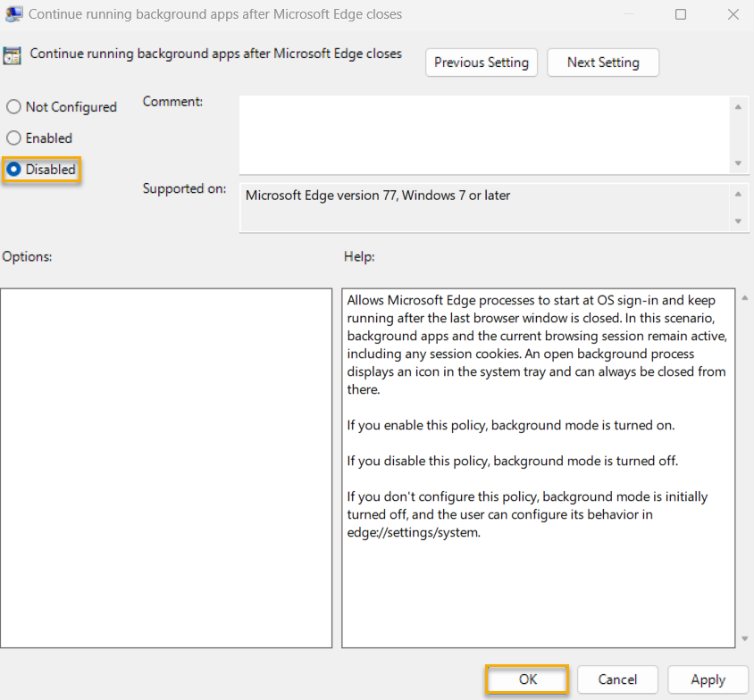Click inside the empty Options panel
This screenshot has width=754, height=700.
[x=166, y=464]
